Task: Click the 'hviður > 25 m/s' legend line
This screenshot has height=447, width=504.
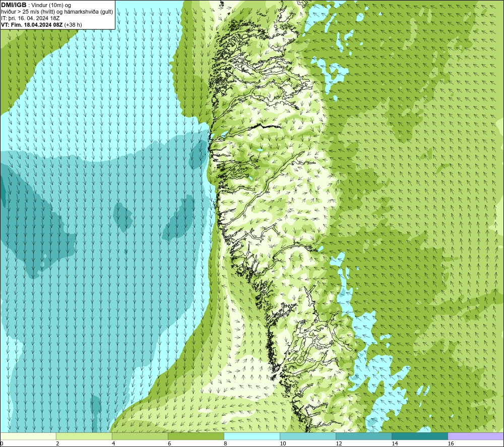Action: coord(57,12)
